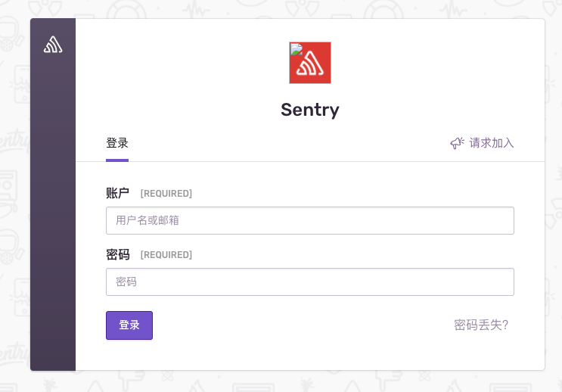Viewport: 562px width, 392px height.
Task: Click the 密码 label above the password field
Action: 118,254
